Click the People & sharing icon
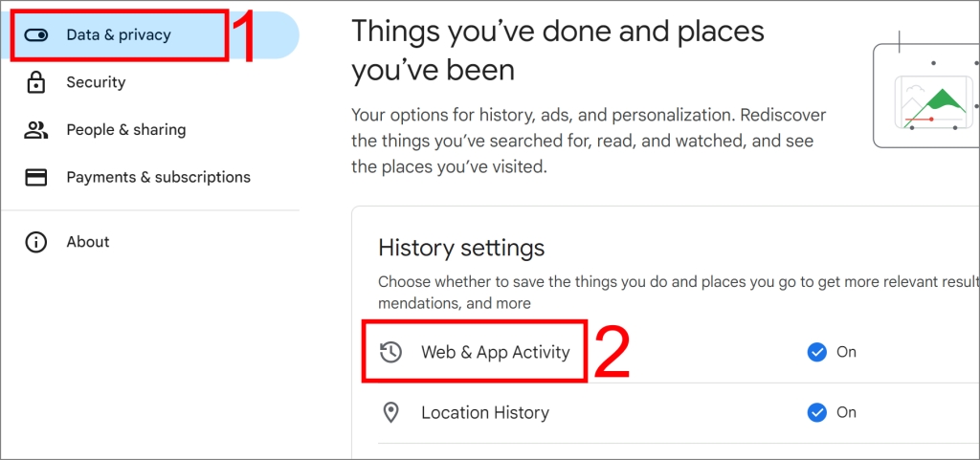Screen dimensions: 980x460 click(35, 130)
